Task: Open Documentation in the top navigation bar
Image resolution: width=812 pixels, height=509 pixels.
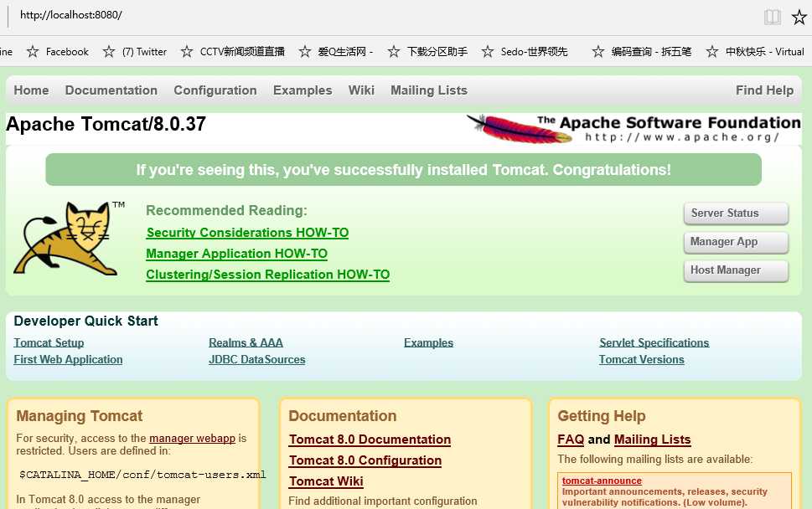Action: point(111,90)
